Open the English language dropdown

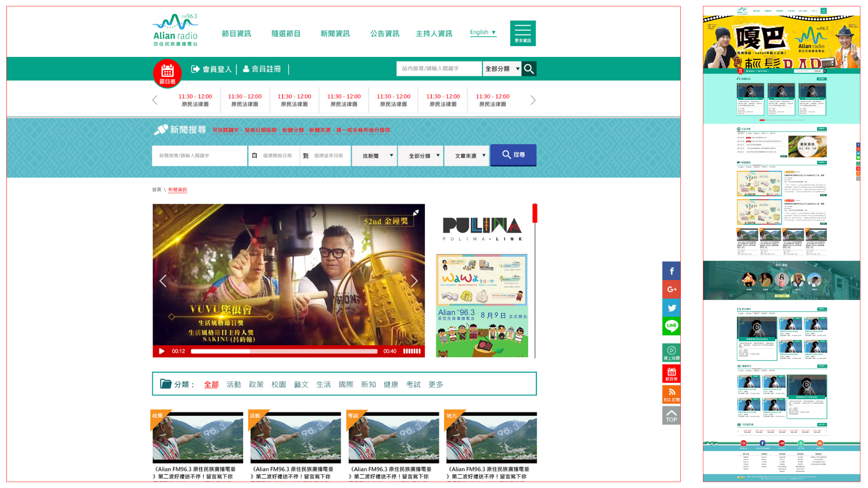483,33
